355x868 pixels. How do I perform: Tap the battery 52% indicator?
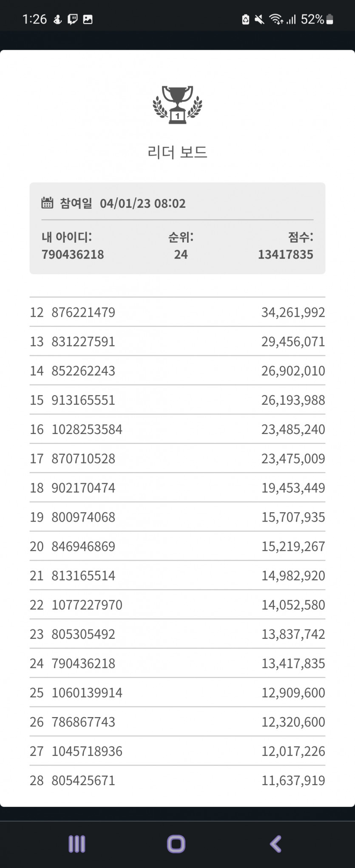coord(317,19)
